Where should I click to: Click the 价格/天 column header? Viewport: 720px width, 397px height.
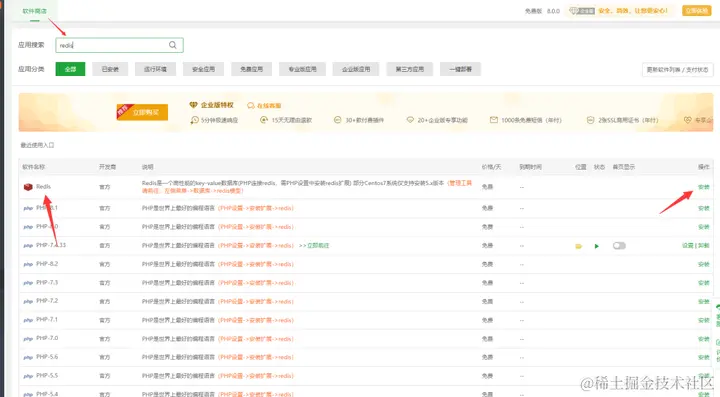click(x=491, y=167)
